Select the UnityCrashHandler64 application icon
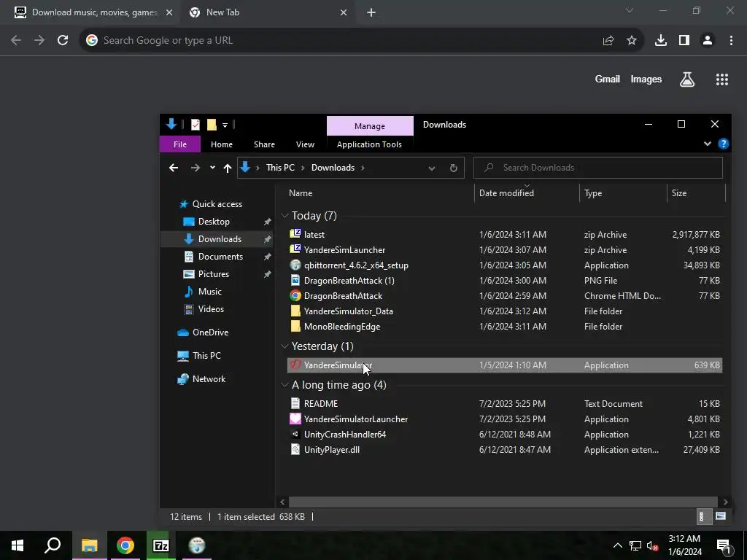Screen dimensions: 747x560 click(295, 434)
